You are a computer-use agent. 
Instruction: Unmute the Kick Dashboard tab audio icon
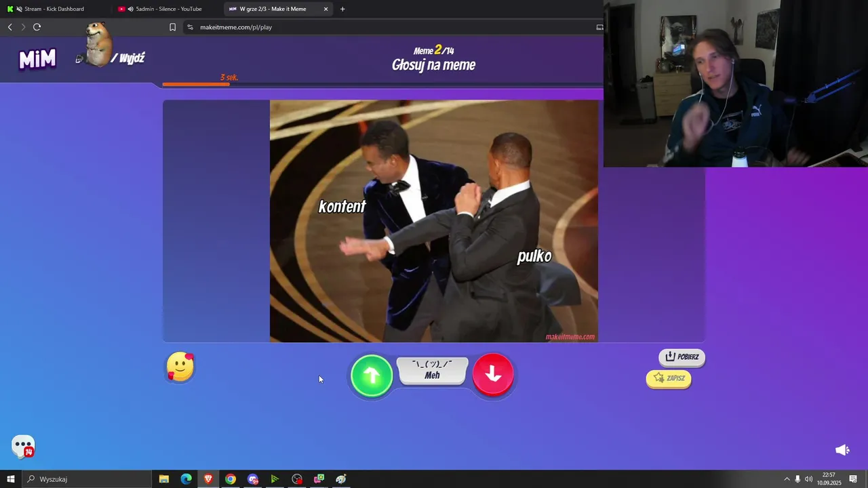click(18, 9)
